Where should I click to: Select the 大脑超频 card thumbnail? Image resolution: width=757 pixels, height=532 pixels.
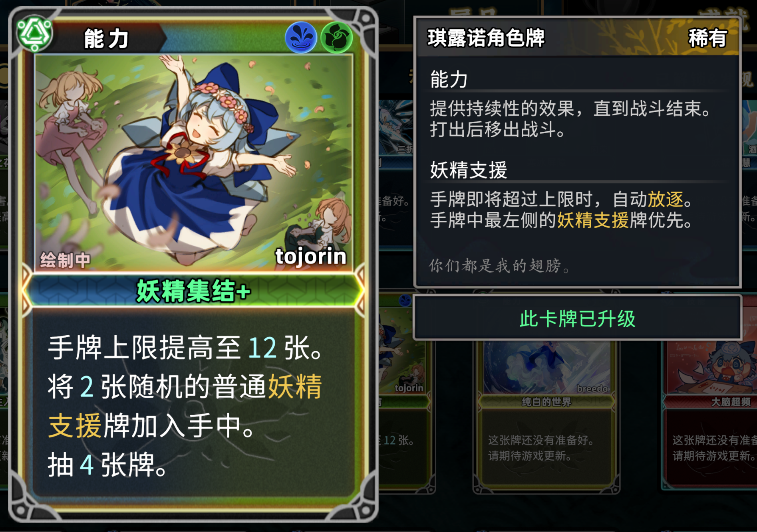[x=709, y=415]
